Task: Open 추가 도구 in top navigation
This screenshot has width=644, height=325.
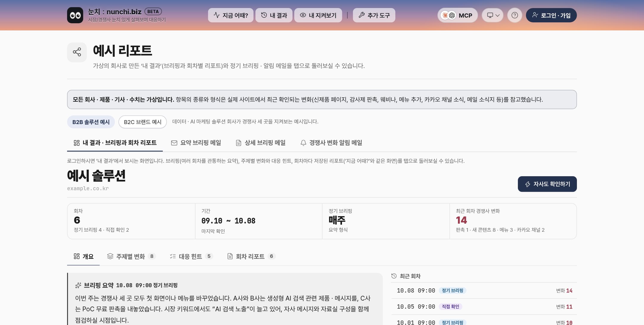Action: coord(374,15)
